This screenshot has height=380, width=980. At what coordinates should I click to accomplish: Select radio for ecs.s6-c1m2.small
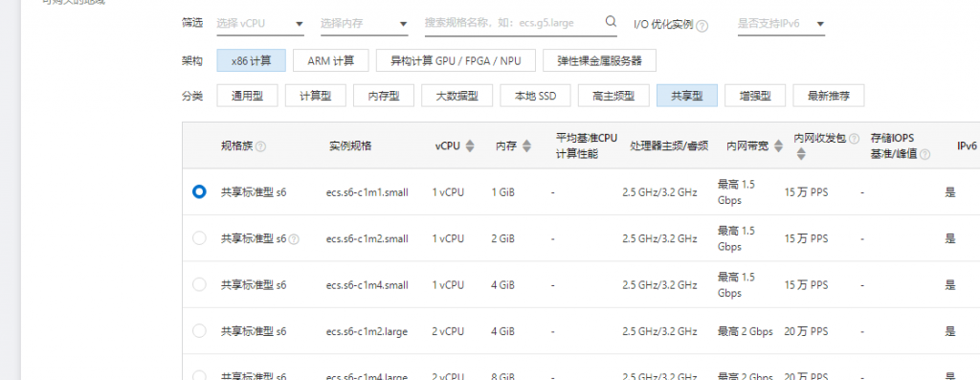coord(199,238)
